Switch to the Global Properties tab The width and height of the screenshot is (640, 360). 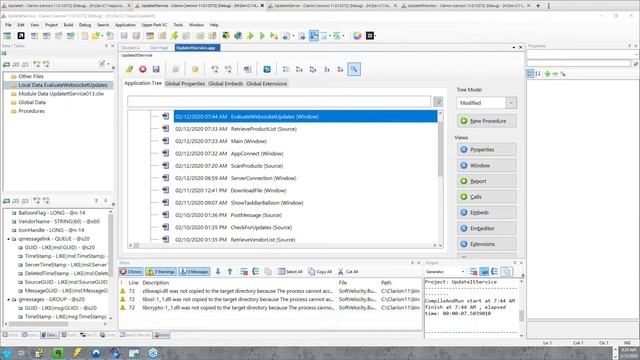[185, 84]
